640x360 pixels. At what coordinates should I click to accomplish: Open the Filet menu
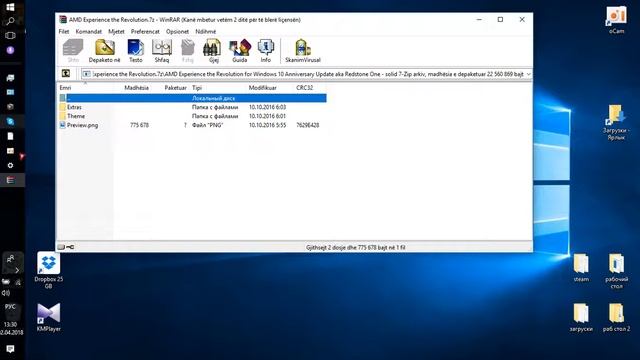click(x=64, y=31)
